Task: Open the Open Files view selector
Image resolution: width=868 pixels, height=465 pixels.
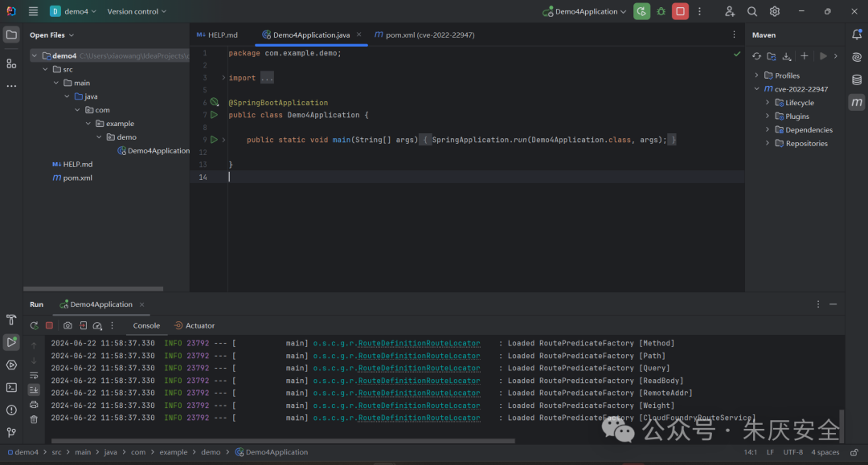Action: (51, 35)
